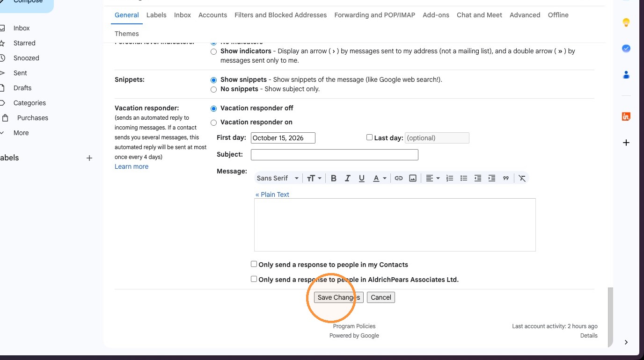Open the text alignment dropdown
Screen dimensions: 644x360
pos(433,178)
